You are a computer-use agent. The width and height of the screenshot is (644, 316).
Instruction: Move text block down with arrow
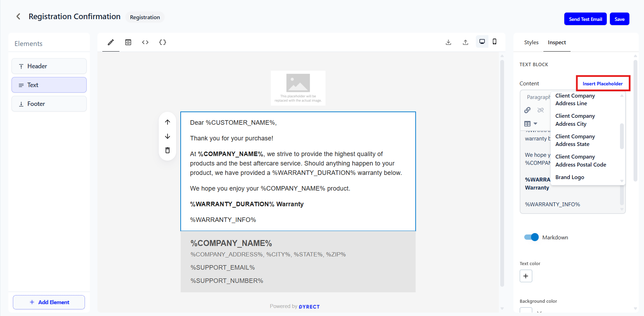coord(167,136)
